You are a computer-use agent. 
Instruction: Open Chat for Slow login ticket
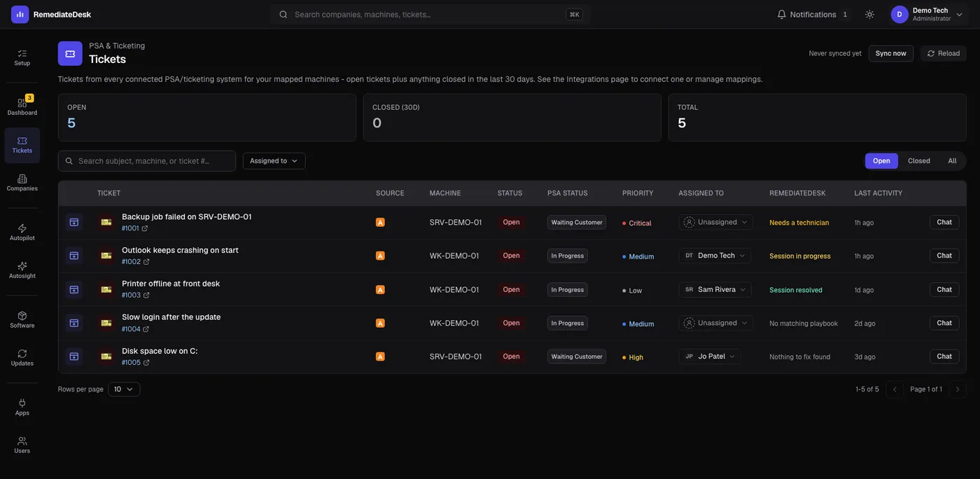pos(944,323)
